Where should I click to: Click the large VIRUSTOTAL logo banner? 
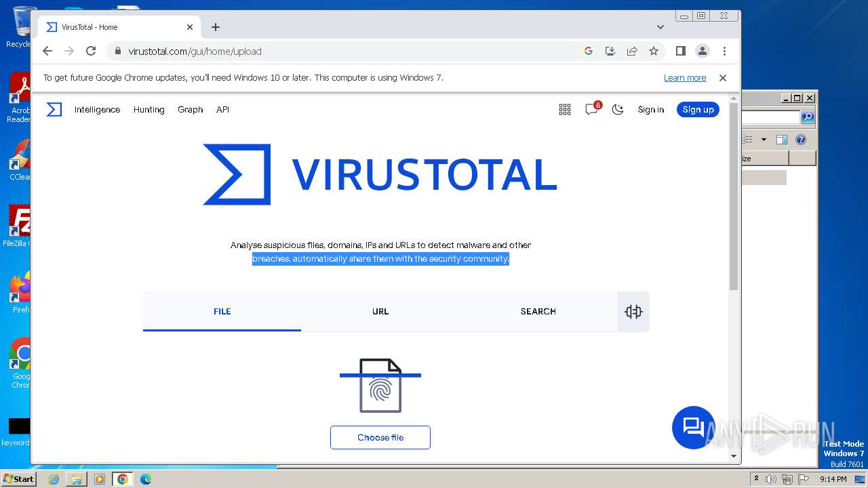click(x=380, y=174)
